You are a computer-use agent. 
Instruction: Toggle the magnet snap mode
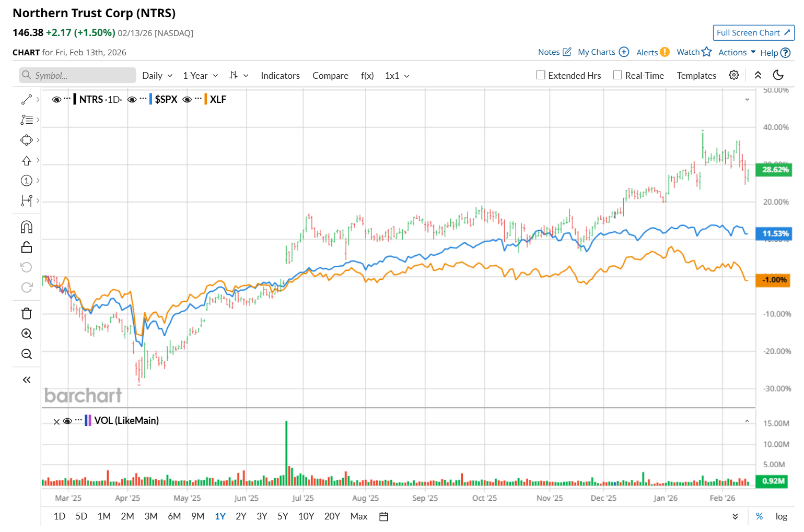click(x=27, y=227)
